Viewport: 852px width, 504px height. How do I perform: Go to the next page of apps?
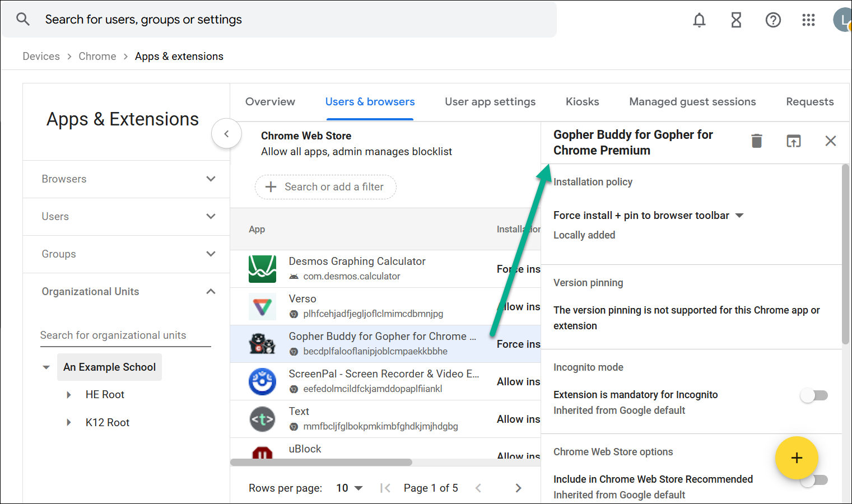coord(518,488)
